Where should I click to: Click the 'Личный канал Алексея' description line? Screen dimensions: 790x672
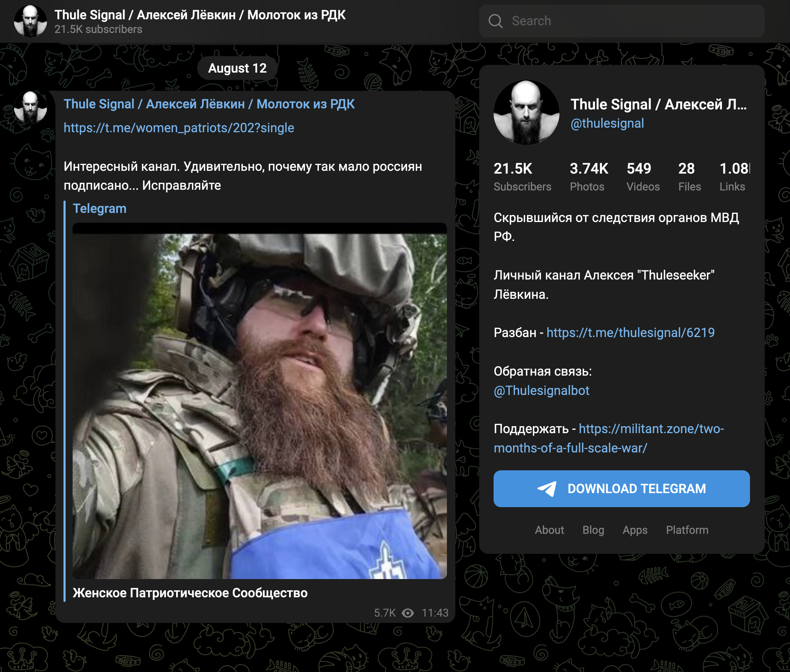[x=604, y=284]
